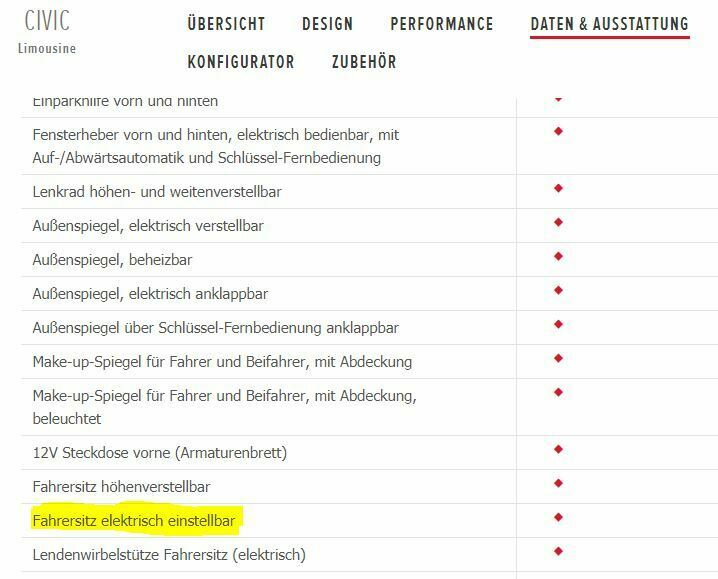Image resolution: width=718 pixels, height=579 pixels.
Task: Click the diamond for Außenspiegel, elektrisch anklappbar
Action: point(558,290)
